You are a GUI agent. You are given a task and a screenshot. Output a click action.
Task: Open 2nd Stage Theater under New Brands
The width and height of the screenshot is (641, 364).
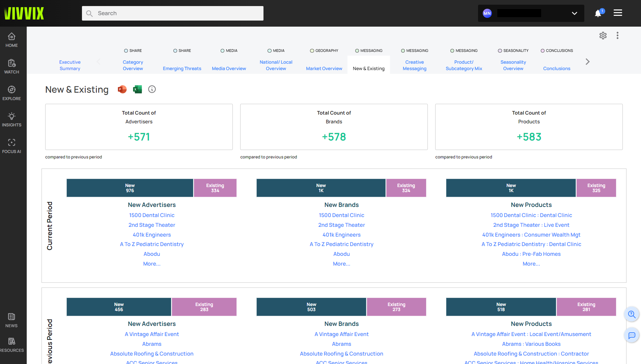341,225
